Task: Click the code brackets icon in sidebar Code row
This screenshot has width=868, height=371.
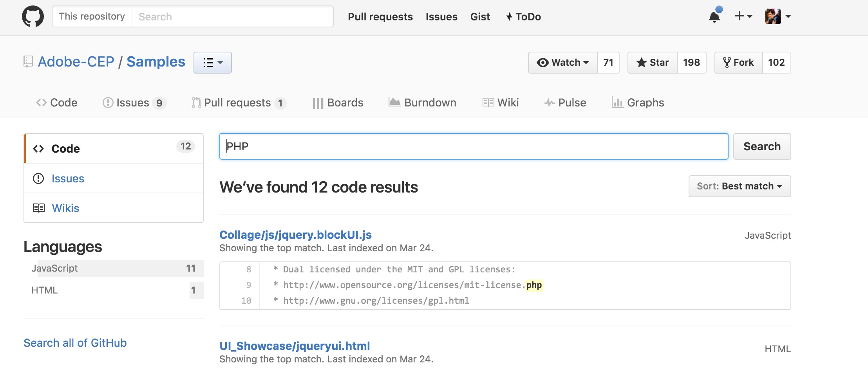Action: (x=38, y=149)
